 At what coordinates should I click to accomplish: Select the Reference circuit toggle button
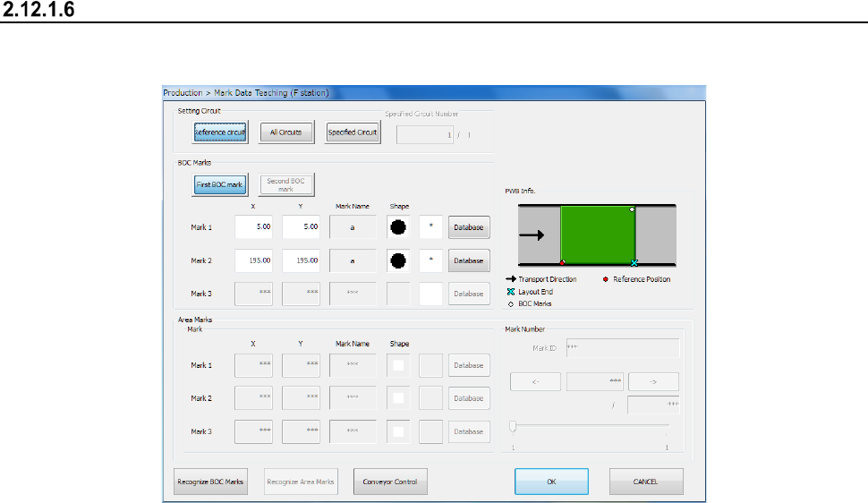point(220,132)
